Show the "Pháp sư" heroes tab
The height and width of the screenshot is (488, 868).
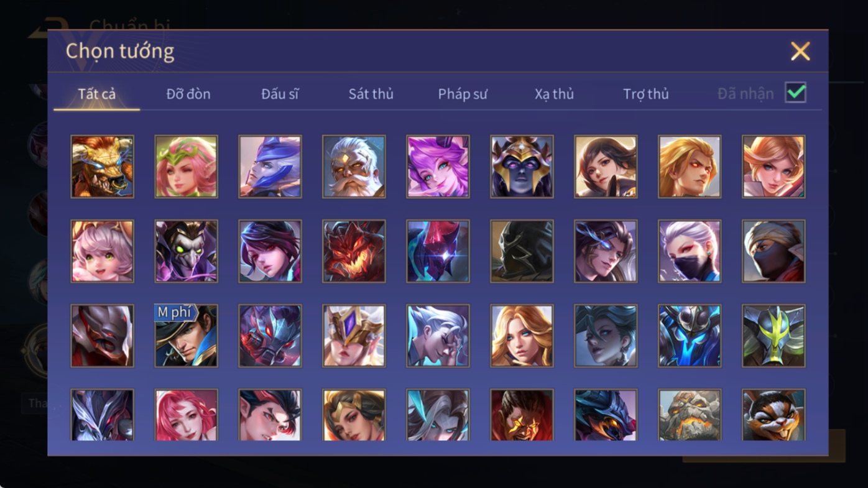click(x=463, y=94)
